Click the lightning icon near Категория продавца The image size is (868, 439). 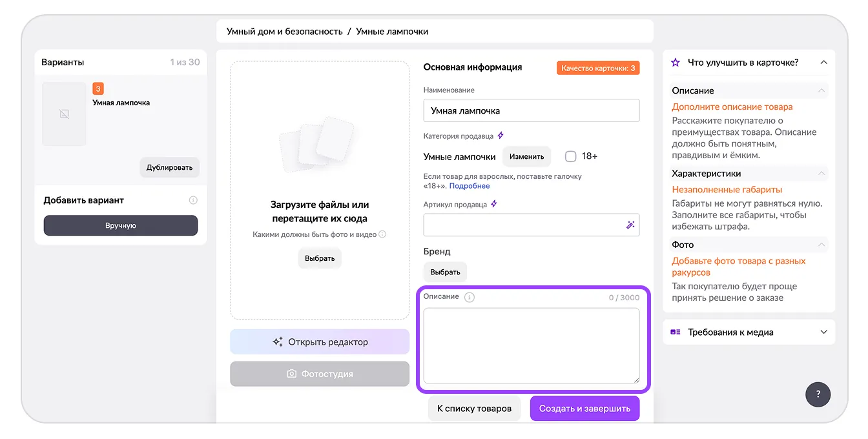[501, 136]
